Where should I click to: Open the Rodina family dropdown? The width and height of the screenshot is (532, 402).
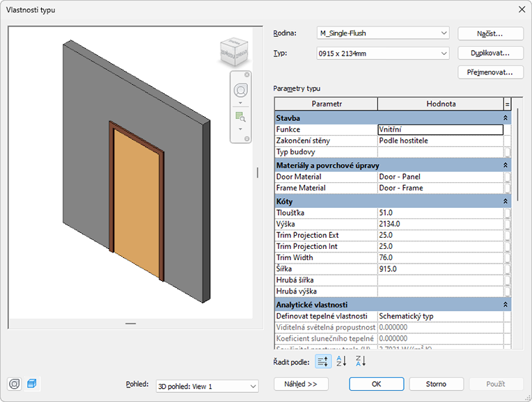tap(383, 33)
